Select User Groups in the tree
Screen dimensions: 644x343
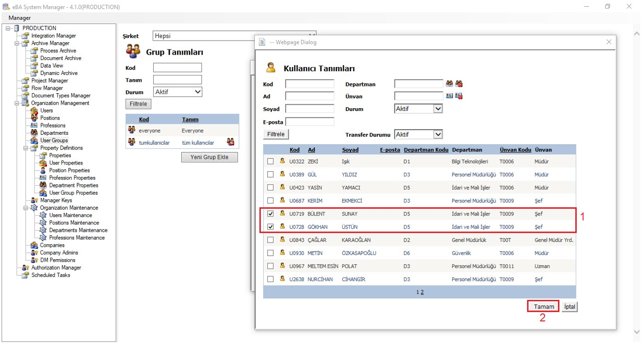coord(54,141)
